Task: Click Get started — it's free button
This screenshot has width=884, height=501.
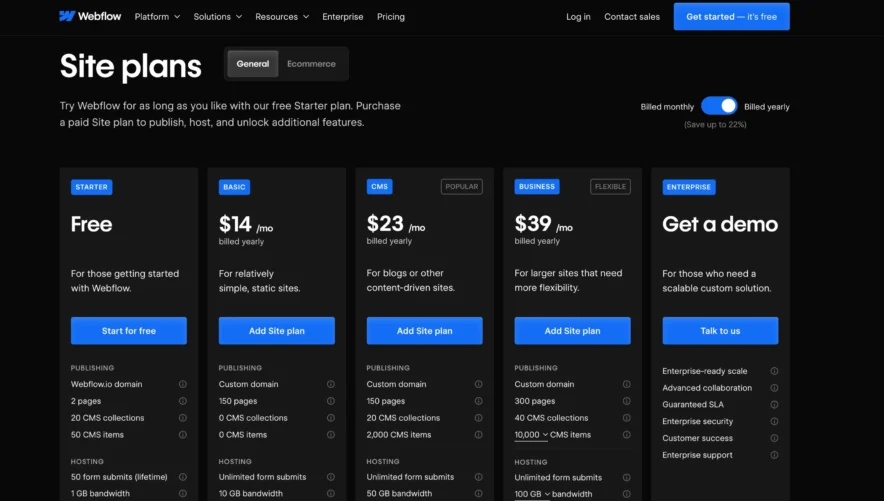Action: point(731,16)
